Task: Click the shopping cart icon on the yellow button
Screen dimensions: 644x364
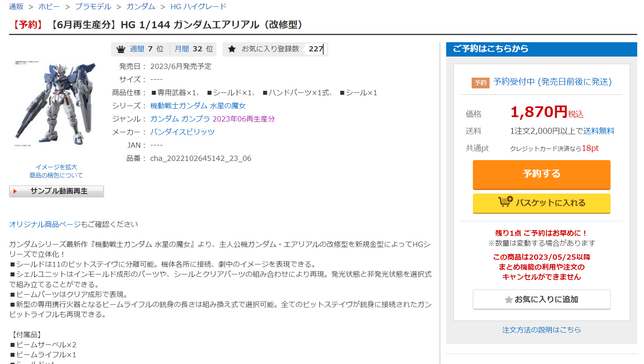Action: tap(505, 202)
